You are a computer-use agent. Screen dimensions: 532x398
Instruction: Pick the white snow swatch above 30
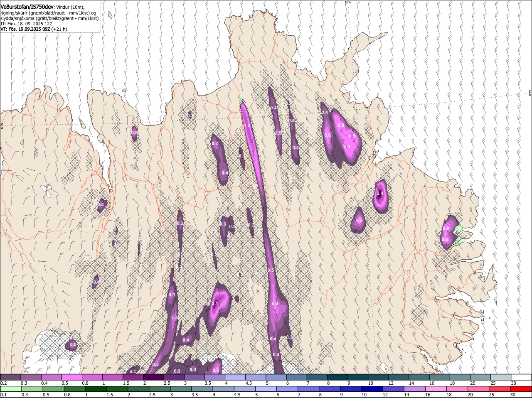coord(522,377)
